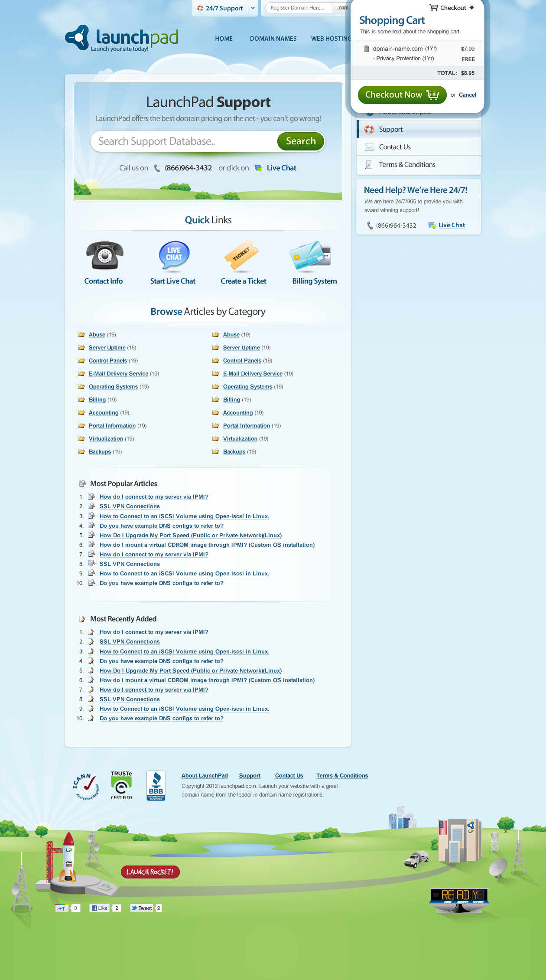Open the DOMAIN NAMES menu item

pos(273,39)
